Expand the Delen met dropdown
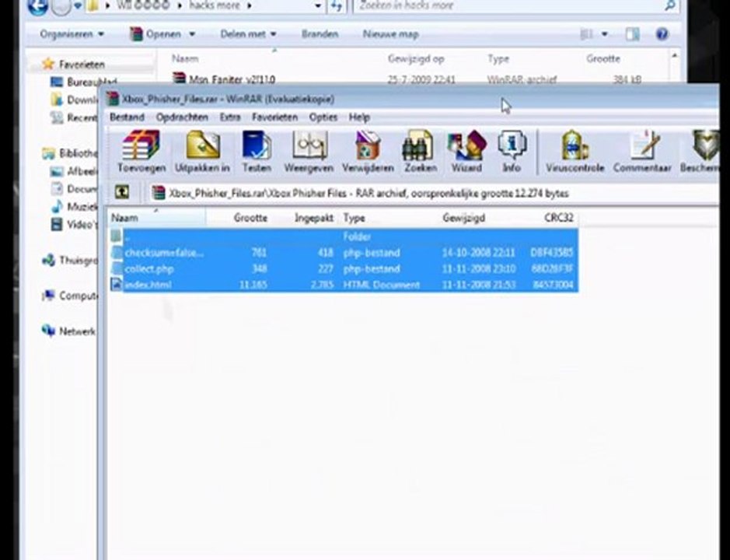Viewport: 730px width, 560px height. tap(248, 34)
